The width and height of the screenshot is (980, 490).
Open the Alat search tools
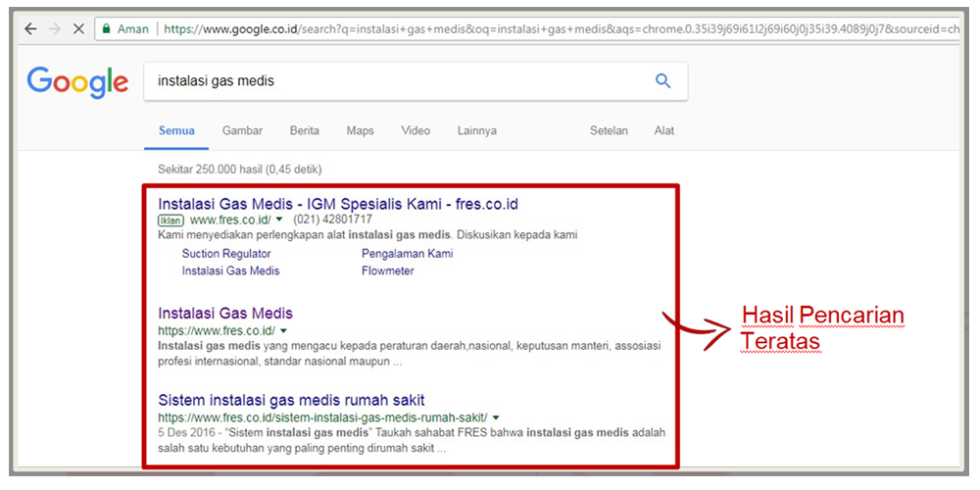click(663, 130)
